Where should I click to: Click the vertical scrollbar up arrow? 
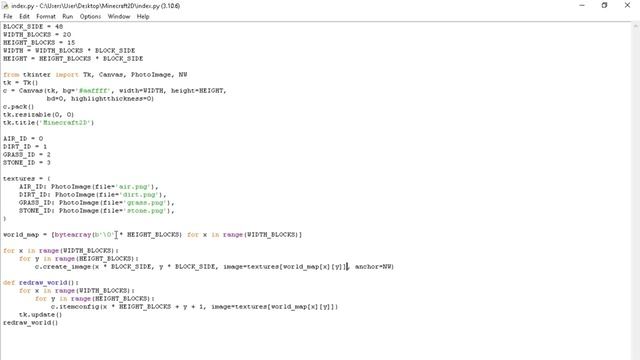(x=636, y=26)
